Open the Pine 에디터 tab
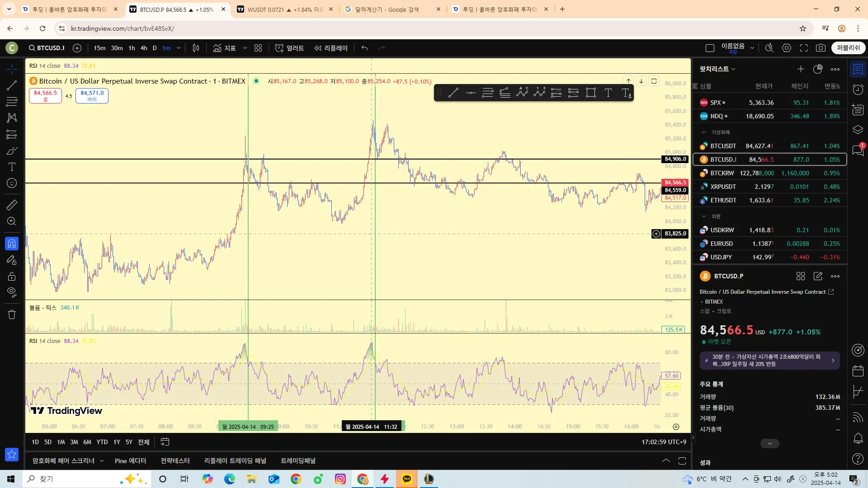The image size is (868, 488). tap(130, 461)
